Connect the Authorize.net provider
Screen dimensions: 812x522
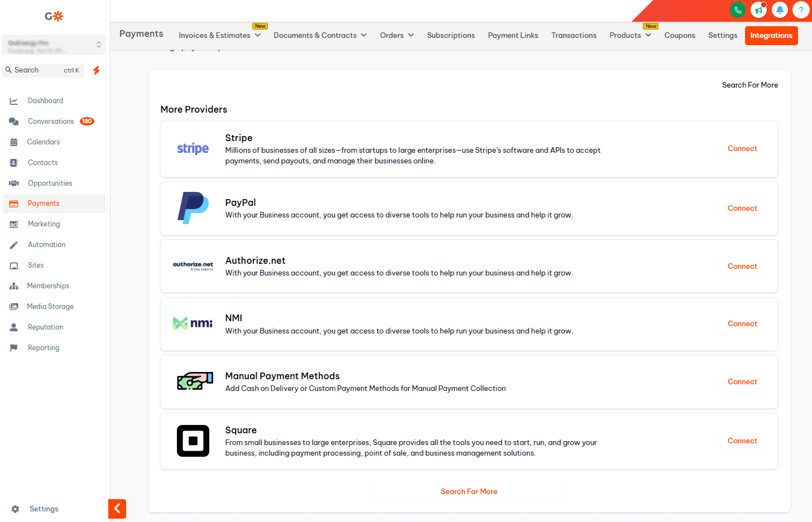coord(742,267)
